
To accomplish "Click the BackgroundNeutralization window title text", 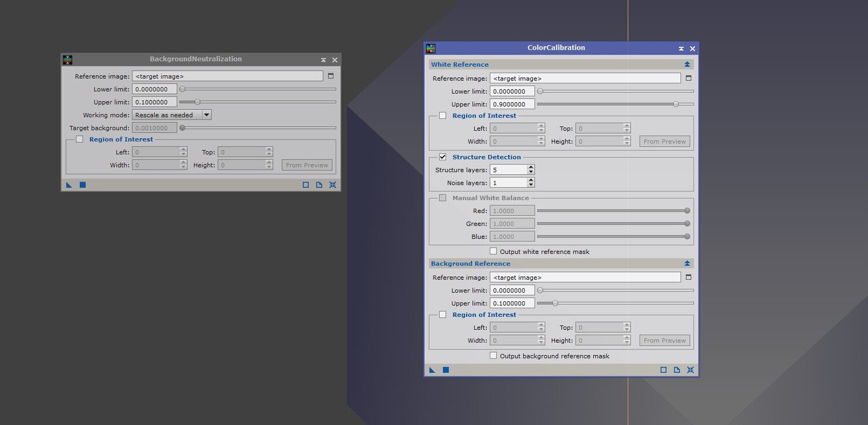I will 196,59.
